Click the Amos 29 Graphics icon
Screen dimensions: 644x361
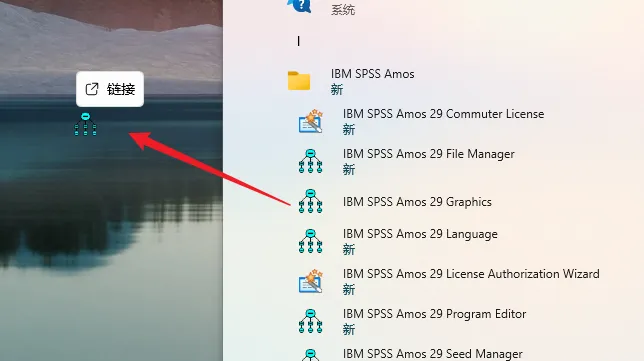[310, 201]
